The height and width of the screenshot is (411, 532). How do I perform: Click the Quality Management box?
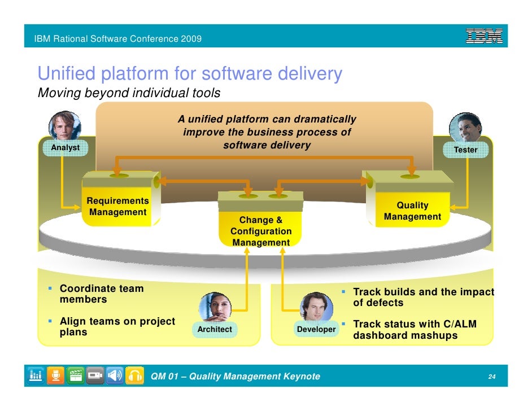point(408,199)
